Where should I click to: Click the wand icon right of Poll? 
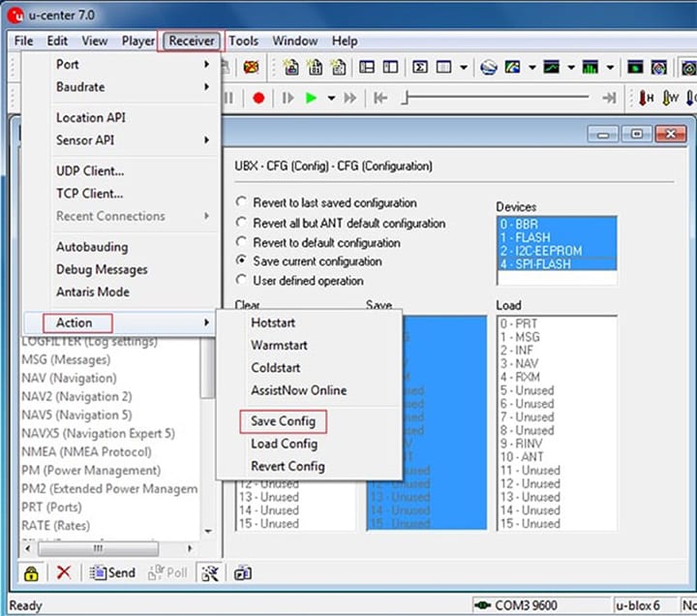point(210,572)
